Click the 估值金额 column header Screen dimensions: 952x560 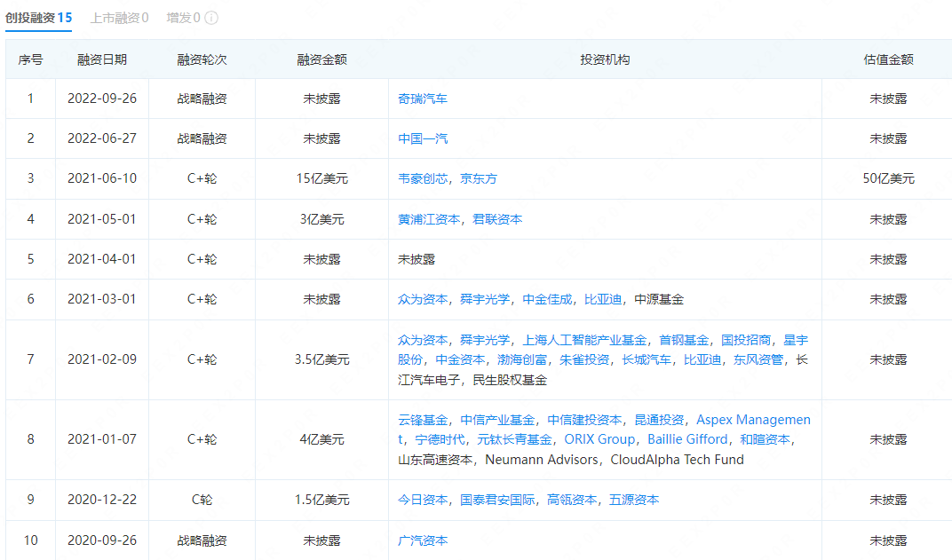888,59
